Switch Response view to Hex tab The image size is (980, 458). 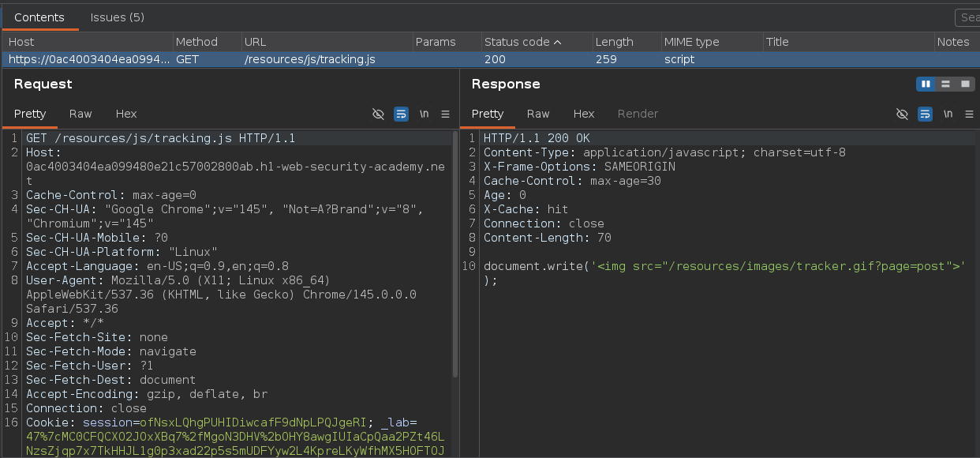(584, 114)
